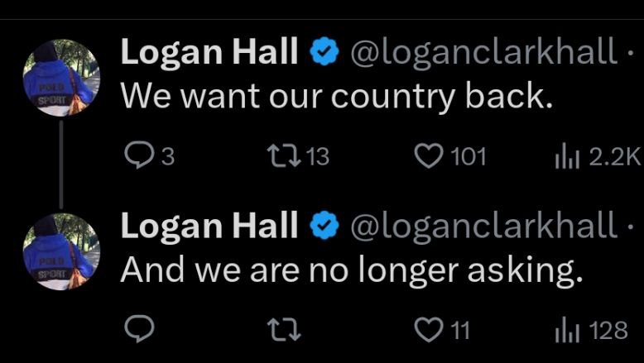Click the 101 likes count

click(469, 157)
